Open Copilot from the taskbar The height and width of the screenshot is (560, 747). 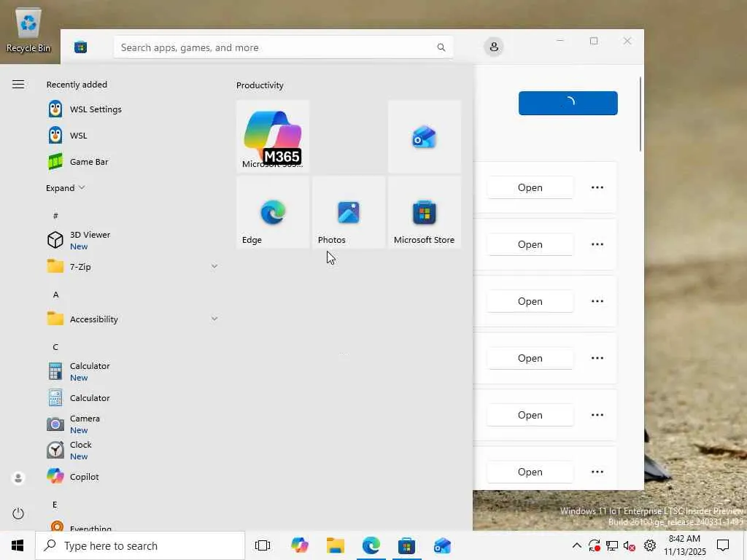300,545
